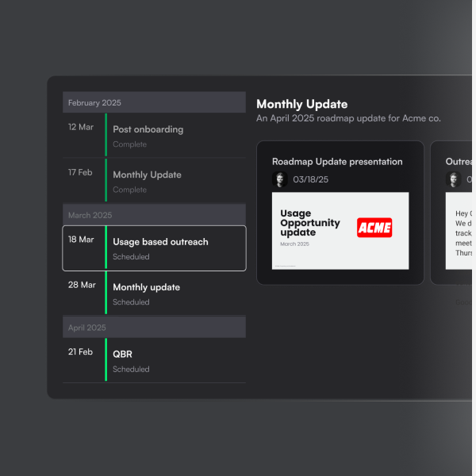The width and height of the screenshot is (476, 476).
Task: Open the Usage Opportunity update slide thumbnail
Action: (340, 231)
